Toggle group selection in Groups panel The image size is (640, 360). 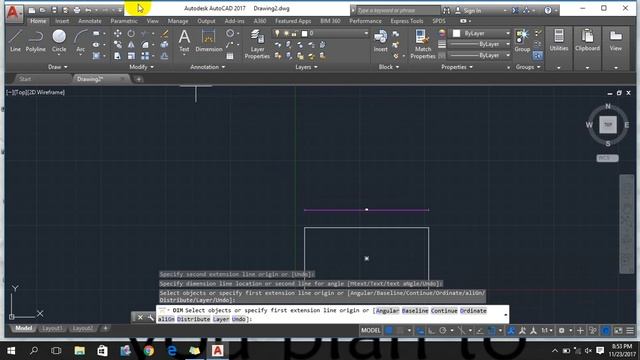(538, 56)
